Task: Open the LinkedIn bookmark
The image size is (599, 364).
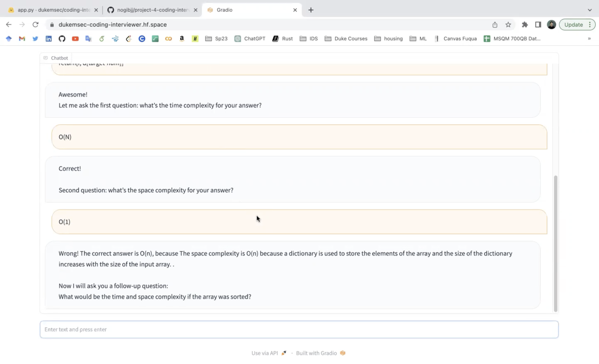Action: coord(48,38)
